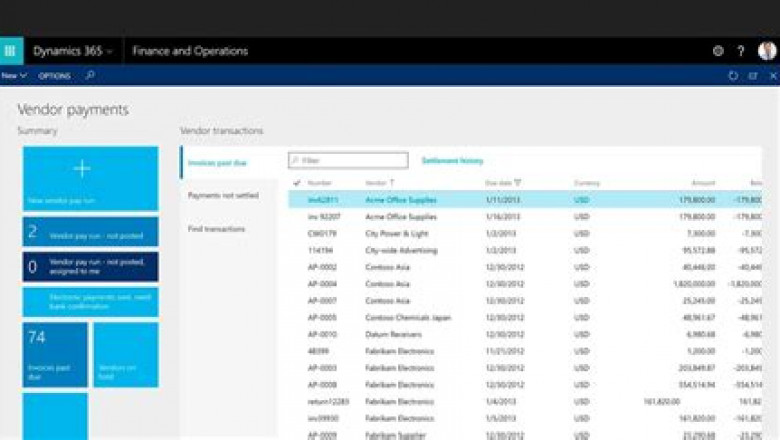Image resolution: width=780 pixels, height=440 pixels.
Task: Switch to Payments not settled tab
Action: (223, 195)
